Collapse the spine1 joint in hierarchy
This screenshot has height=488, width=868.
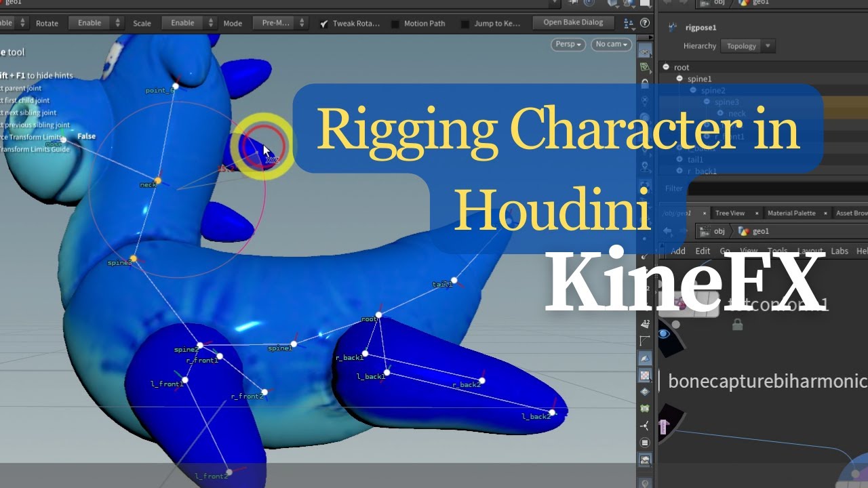point(679,79)
